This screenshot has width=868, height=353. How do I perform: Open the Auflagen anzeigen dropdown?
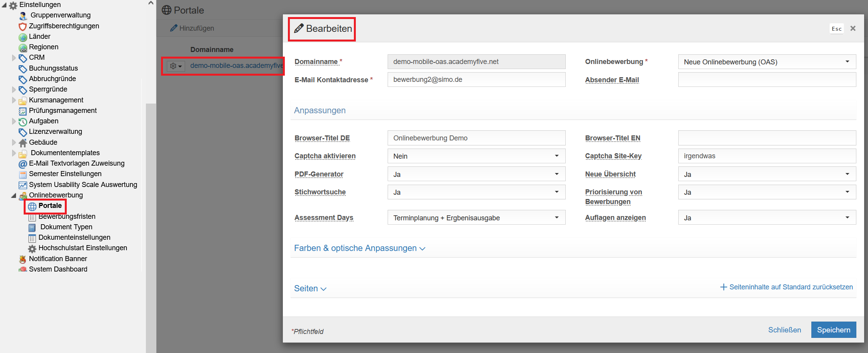pos(767,218)
